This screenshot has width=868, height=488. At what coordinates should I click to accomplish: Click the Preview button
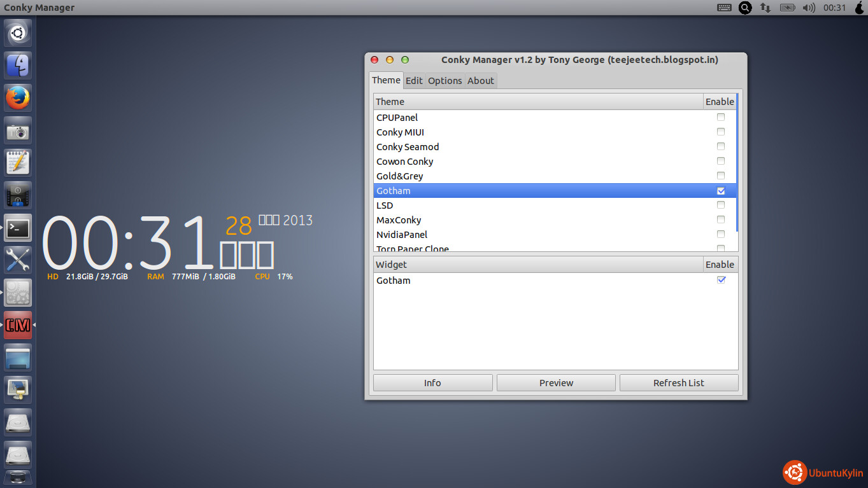pyautogui.click(x=556, y=383)
